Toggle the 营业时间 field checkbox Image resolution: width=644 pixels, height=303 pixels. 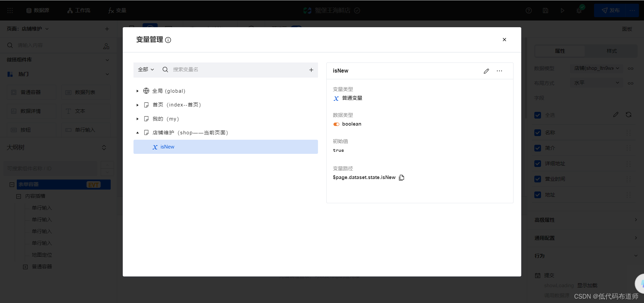coord(538,179)
